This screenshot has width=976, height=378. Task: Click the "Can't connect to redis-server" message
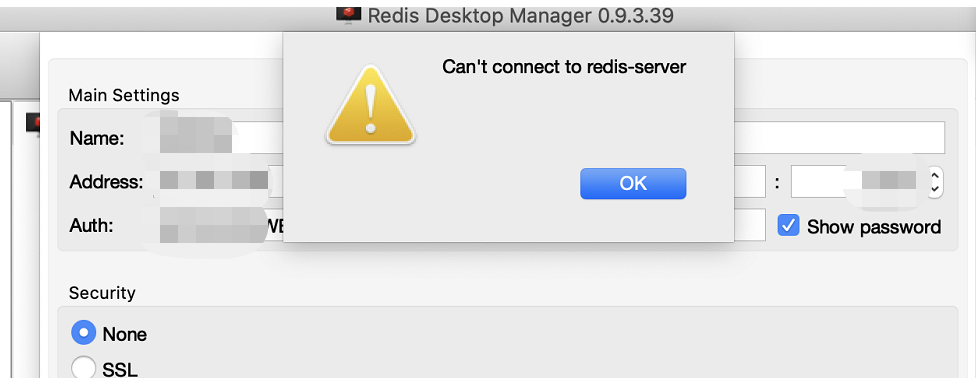tap(564, 67)
